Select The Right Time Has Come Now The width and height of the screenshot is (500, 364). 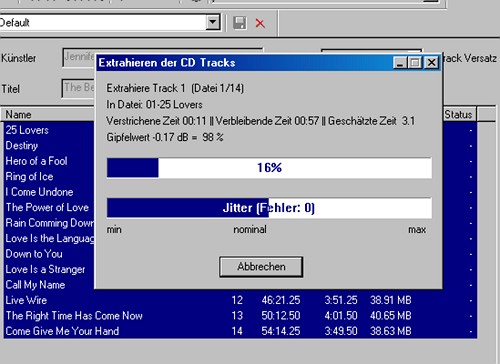(74, 316)
